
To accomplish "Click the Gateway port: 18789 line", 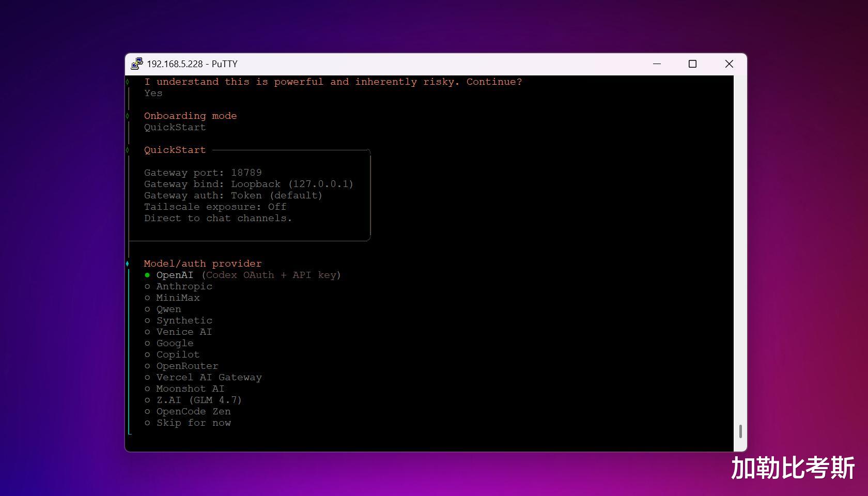I will point(203,173).
